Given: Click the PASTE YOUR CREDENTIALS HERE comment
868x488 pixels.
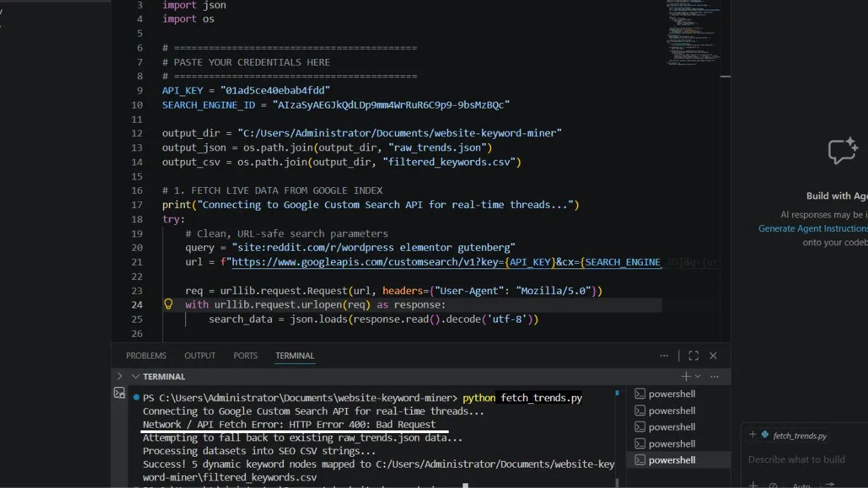Looking at the screenshot, I should 246,62.
